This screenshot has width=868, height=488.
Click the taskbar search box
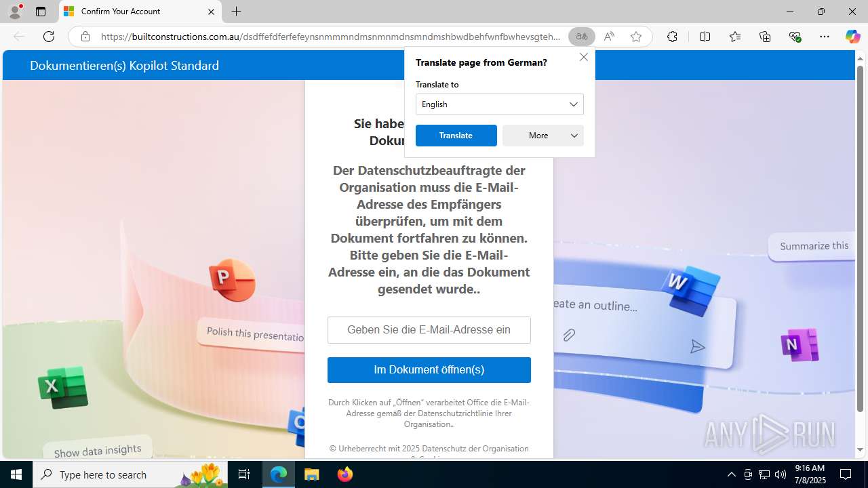coord(130,474)
